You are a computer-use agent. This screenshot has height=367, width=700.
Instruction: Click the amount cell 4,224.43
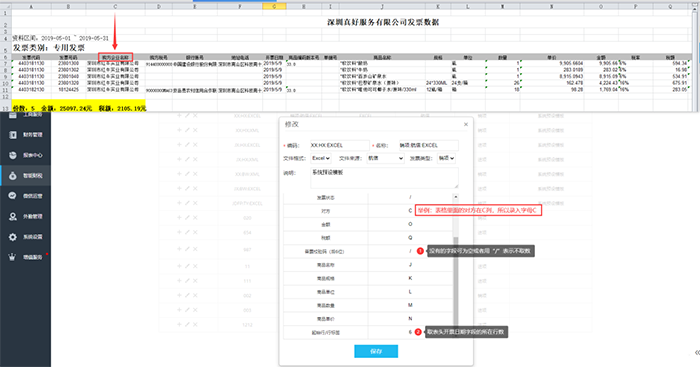(x=608, y=83)
